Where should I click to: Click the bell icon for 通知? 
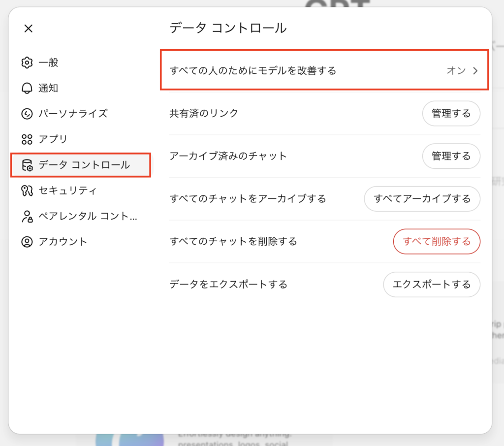[x=27, y=88]
